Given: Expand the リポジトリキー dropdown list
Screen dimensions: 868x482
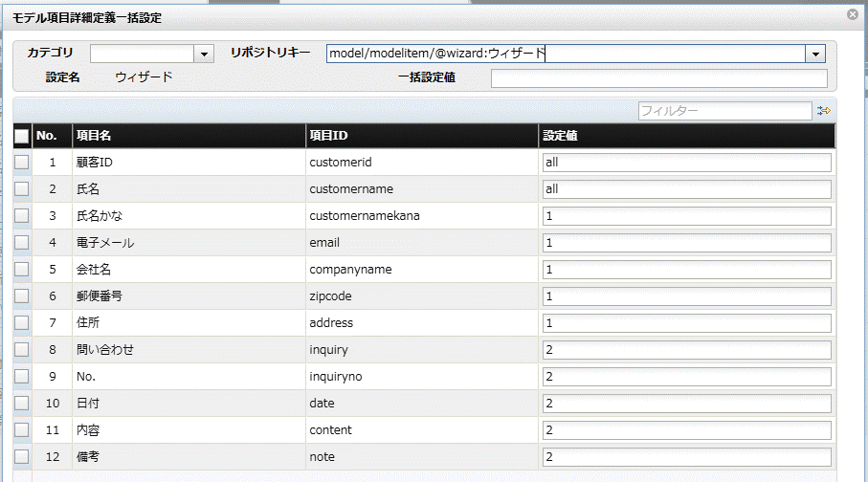Looking at the screenshot, I should coord(815,54).
